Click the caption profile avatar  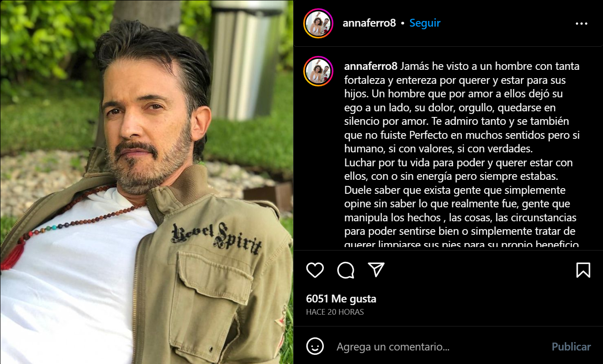[x=319, y=71]
